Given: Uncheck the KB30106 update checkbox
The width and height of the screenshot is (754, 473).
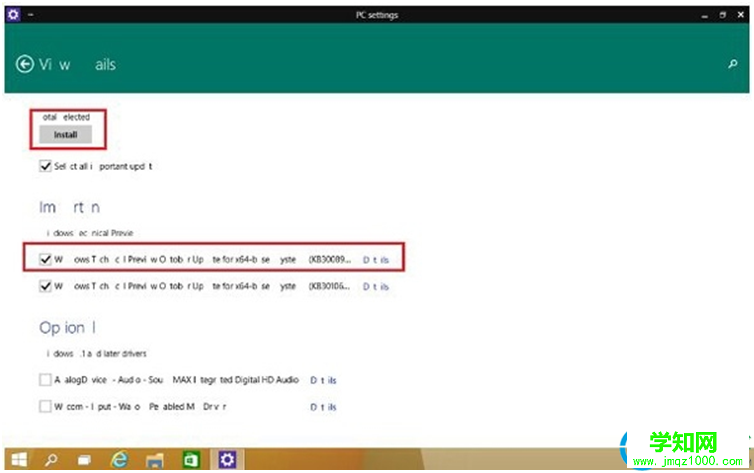Looking at the screenshot, I should [x=45, y=286].
